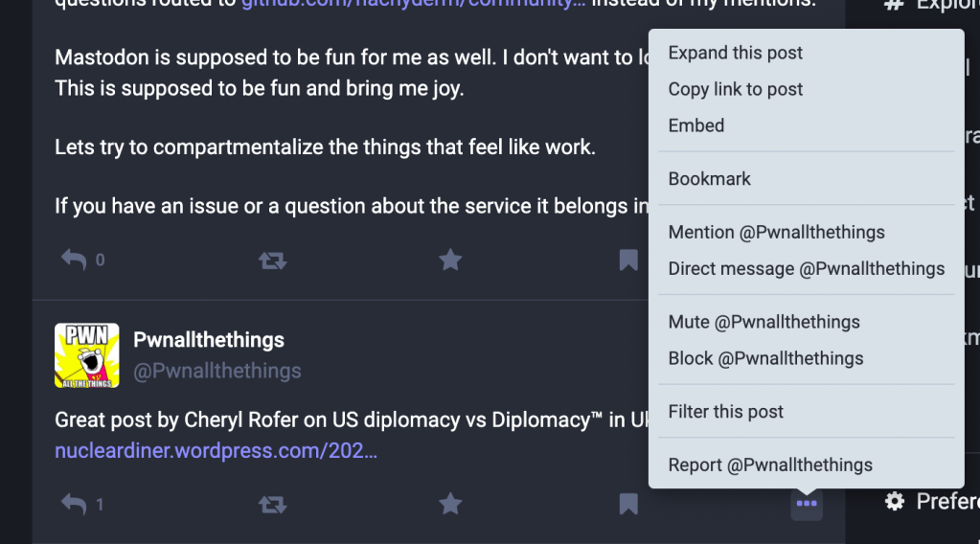Bookmark the Pwnallthethings post via bookmark icon

(x=628, y=504)
